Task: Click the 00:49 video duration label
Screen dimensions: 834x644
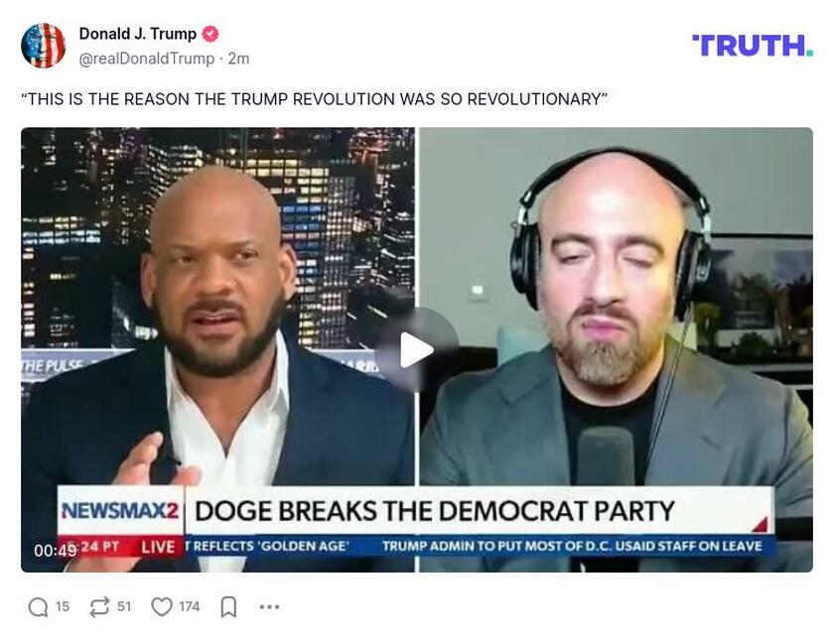Action: (x=56, y=551)
